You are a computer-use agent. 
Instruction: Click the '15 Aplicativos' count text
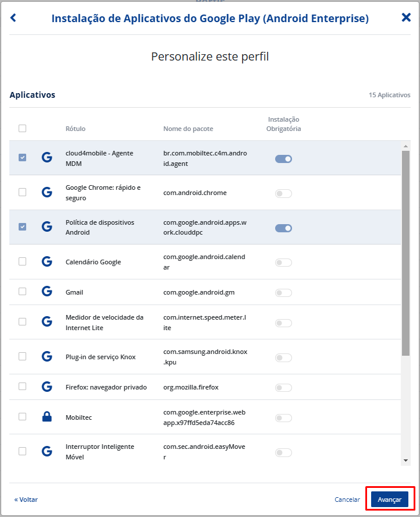pyautogui.click(x=389, y=95)
